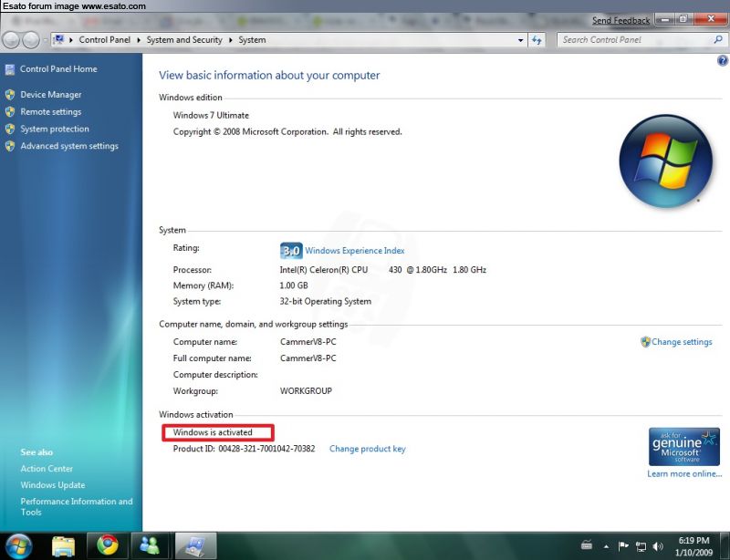730x560 pixels.
Task: Open the Windows Experience Index link
Action: point(355,251)
